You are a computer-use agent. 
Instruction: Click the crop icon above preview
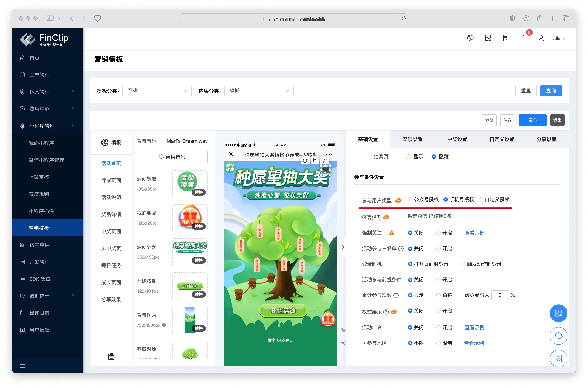(315, 161)
